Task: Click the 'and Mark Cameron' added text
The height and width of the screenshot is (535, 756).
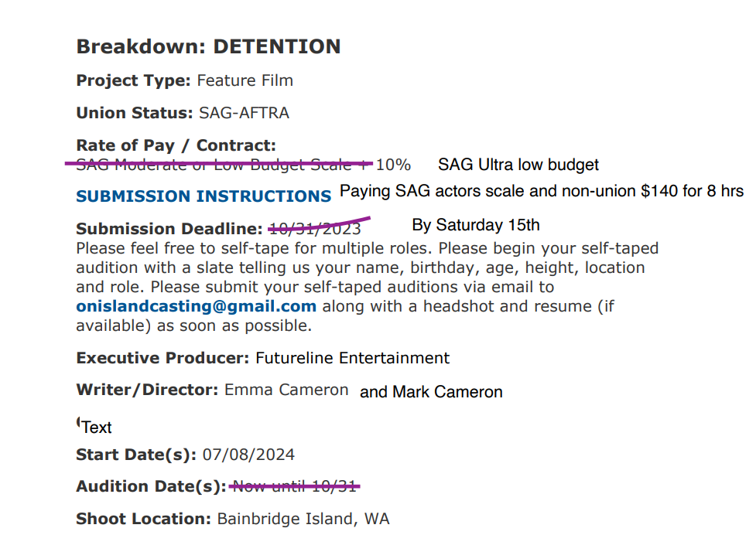Action: point(431,392)
